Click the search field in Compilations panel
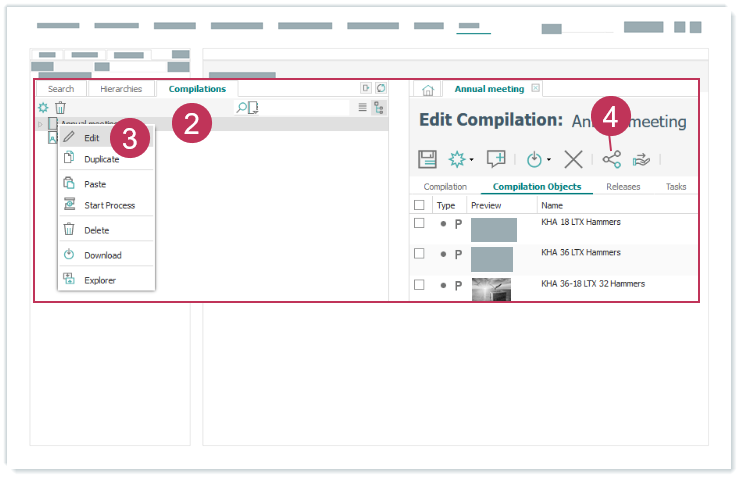The image size is (741, 479). 300,107
